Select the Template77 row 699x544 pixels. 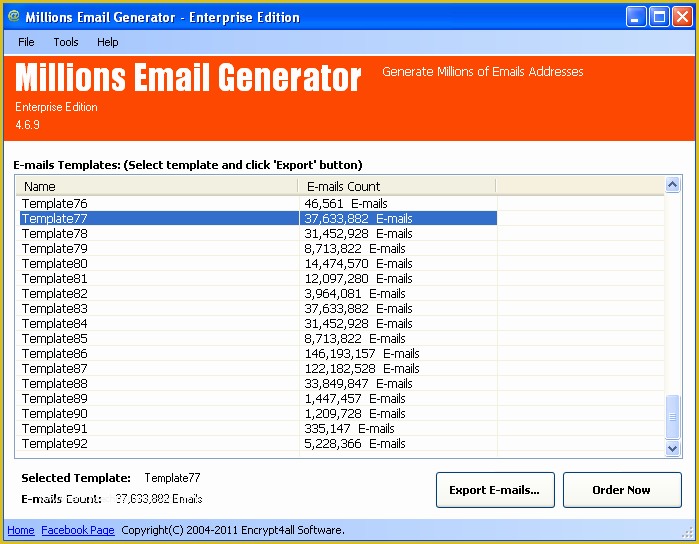pyautogui.click(x=259, y=218)
